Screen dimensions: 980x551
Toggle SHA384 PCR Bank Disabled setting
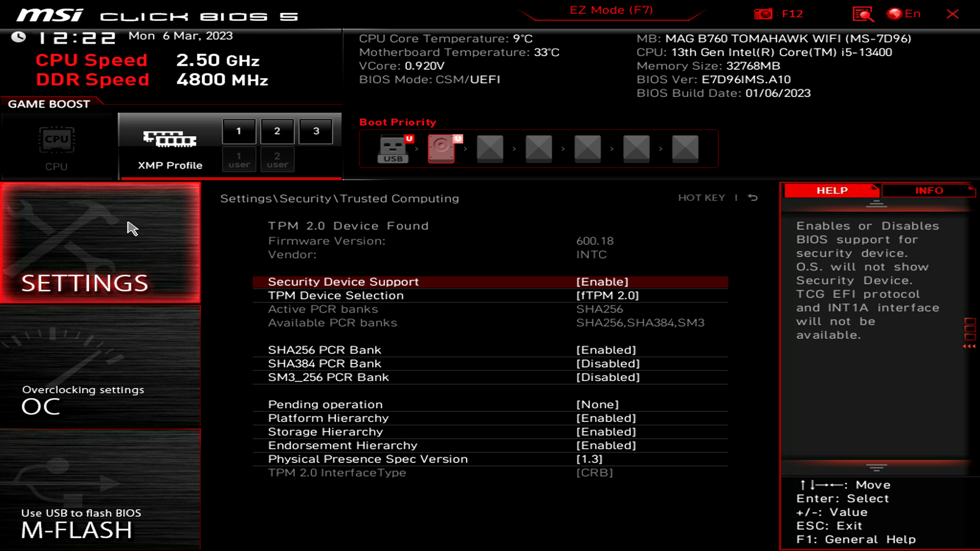click(607, 364)
